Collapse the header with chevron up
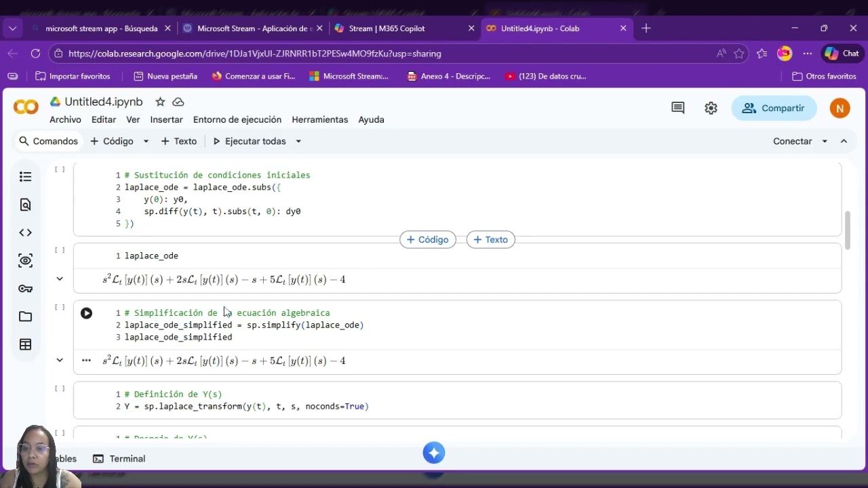This screenshot has height=488, width=868. pos(844,141)
